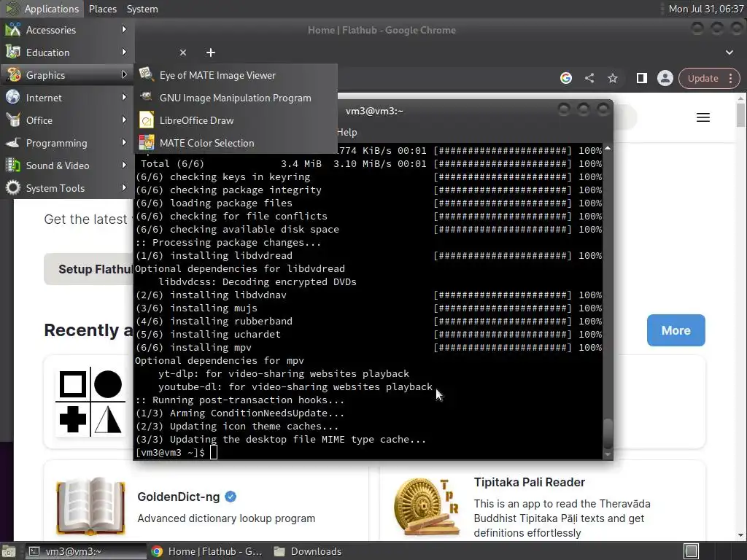
Task: Click the Chrome page vertical scrollbar
Action: 741,114
